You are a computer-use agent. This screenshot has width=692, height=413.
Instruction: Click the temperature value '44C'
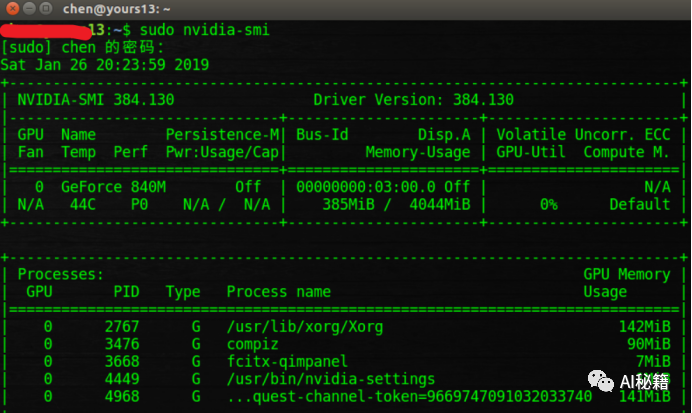coord(83,205)
